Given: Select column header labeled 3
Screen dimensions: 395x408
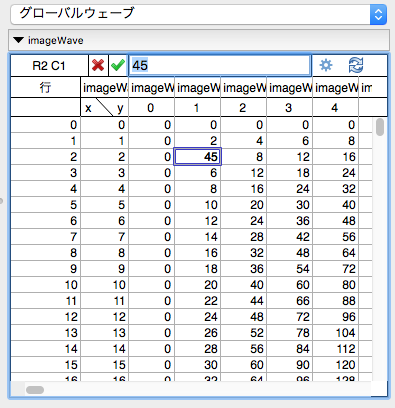Looking at the screenshot, I should pos(289,107).
